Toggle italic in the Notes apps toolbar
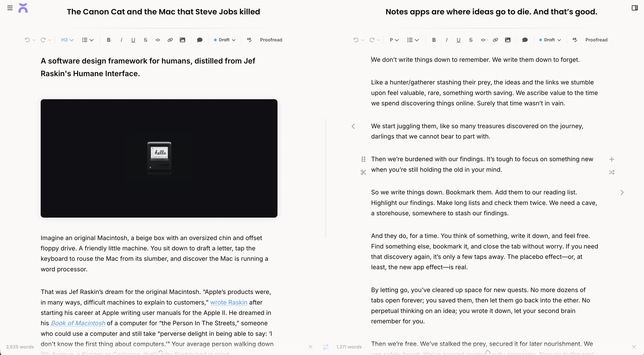This screenshot has width=644, height=355. [x=447, y=40]
